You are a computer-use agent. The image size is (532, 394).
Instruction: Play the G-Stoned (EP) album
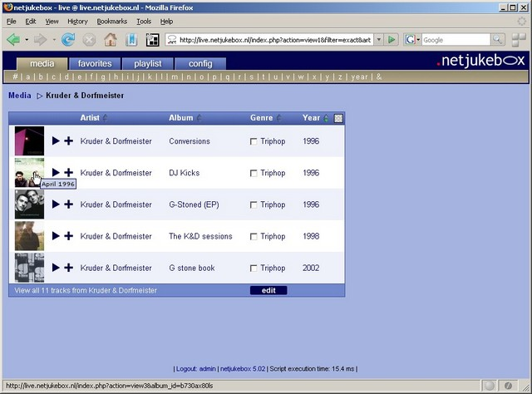tap(56, 204)
